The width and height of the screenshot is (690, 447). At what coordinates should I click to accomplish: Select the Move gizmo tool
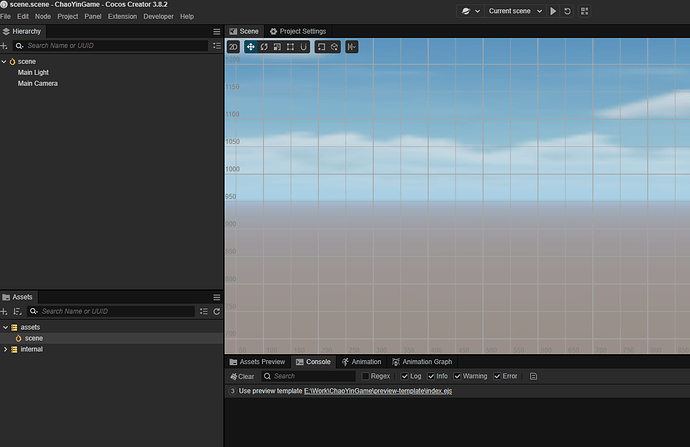tap(250, 47)
